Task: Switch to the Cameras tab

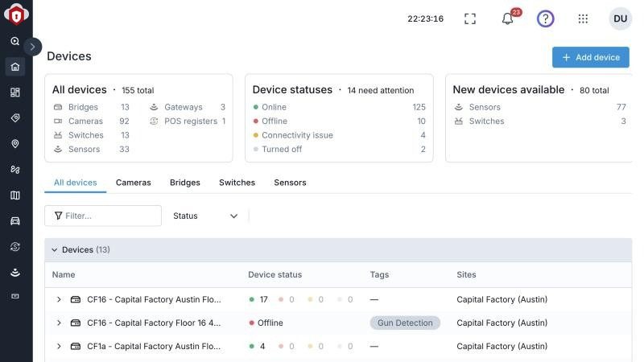Action: point(133,183)
